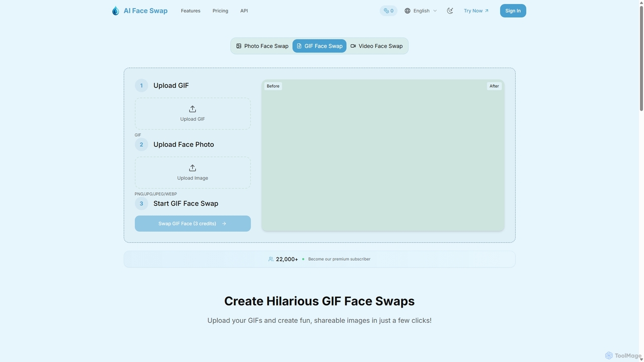Click the step 1 number badge
644x362 pixels.
(x=141, y=85)
